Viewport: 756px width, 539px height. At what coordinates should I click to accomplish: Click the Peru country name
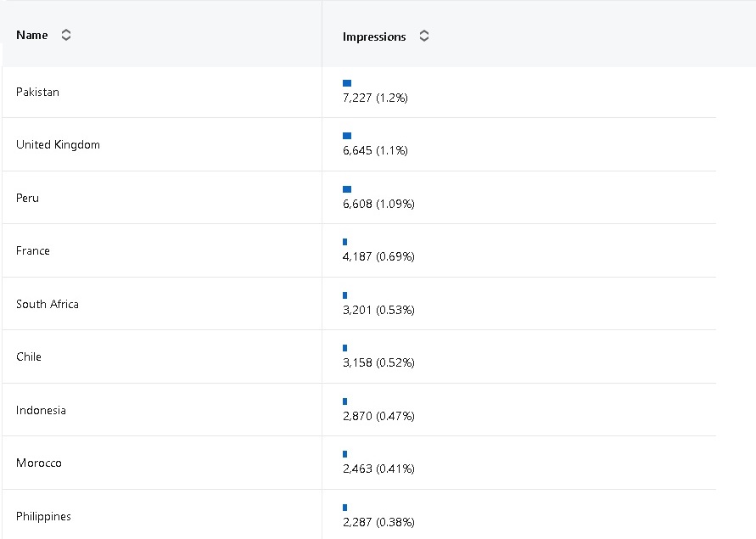click(x=27, y=198)
